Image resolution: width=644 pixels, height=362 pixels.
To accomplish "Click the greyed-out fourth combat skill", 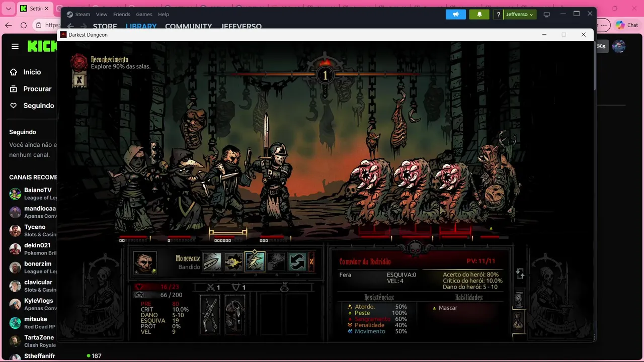I will tap(276, 262).
